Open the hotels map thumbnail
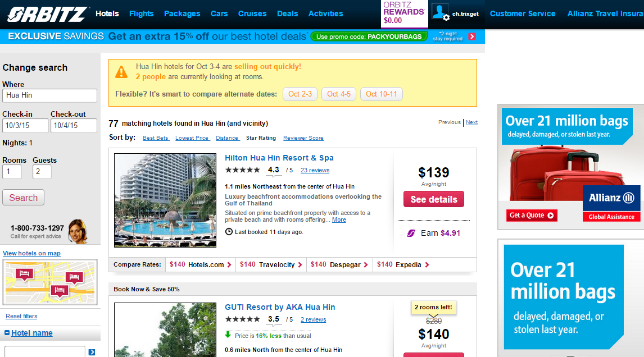 coord(50,282)
